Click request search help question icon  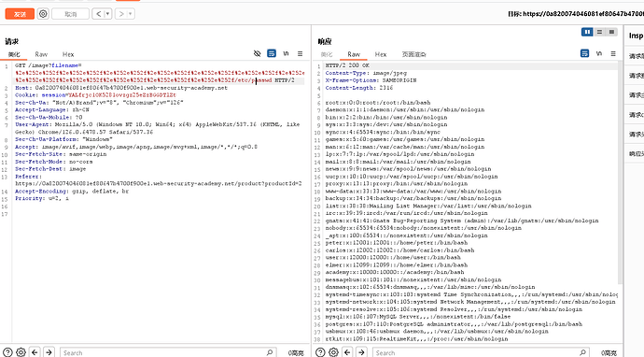tap(7, 352)
